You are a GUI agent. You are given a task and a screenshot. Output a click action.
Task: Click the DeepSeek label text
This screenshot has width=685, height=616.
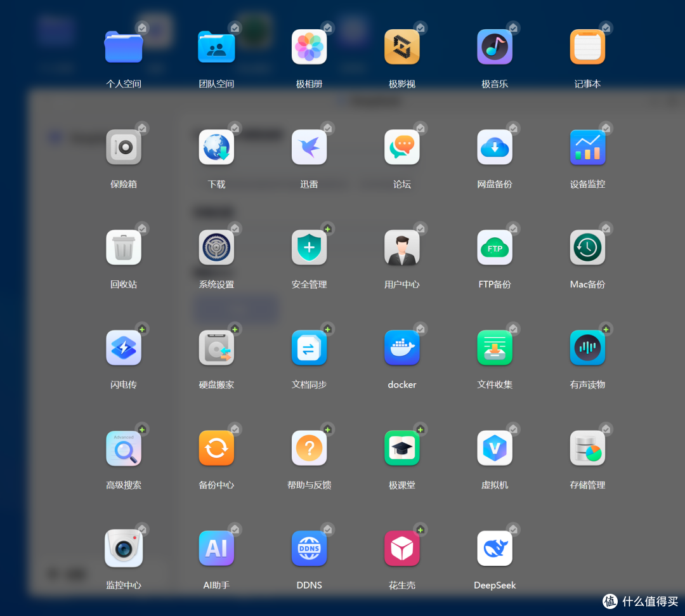(x=495, y=585)
